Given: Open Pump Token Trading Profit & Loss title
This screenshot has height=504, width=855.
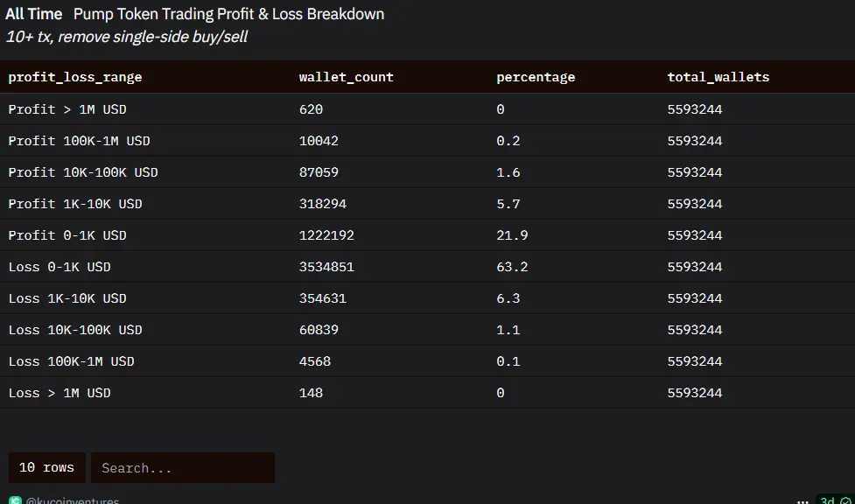Looking at the screenshot, I should 228,14.
